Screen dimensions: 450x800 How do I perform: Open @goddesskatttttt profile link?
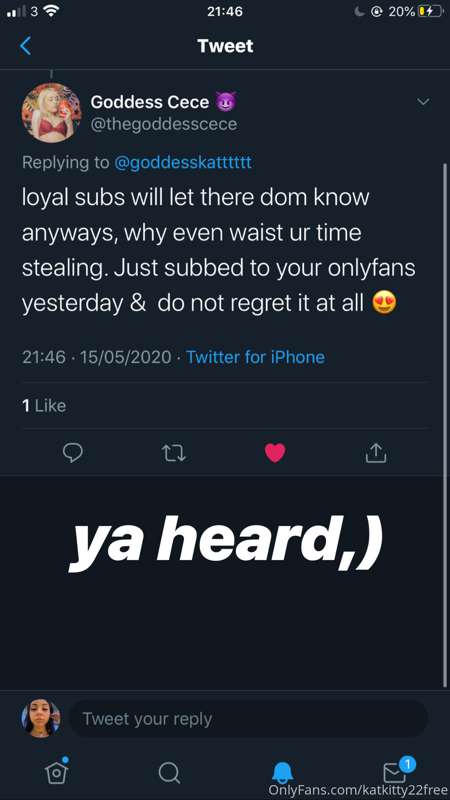click(183, 163)
